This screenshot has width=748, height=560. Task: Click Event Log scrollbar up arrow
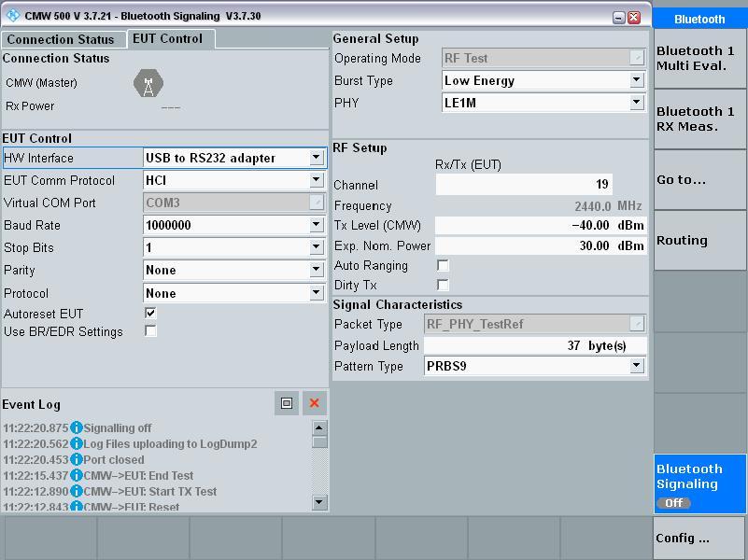tap(319, 427)
